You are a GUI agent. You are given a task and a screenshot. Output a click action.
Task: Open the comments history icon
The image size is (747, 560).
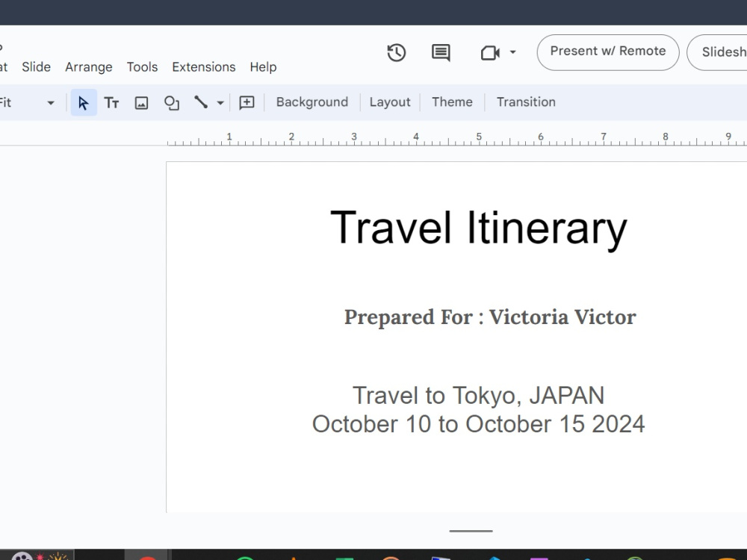tap(441, 52)
